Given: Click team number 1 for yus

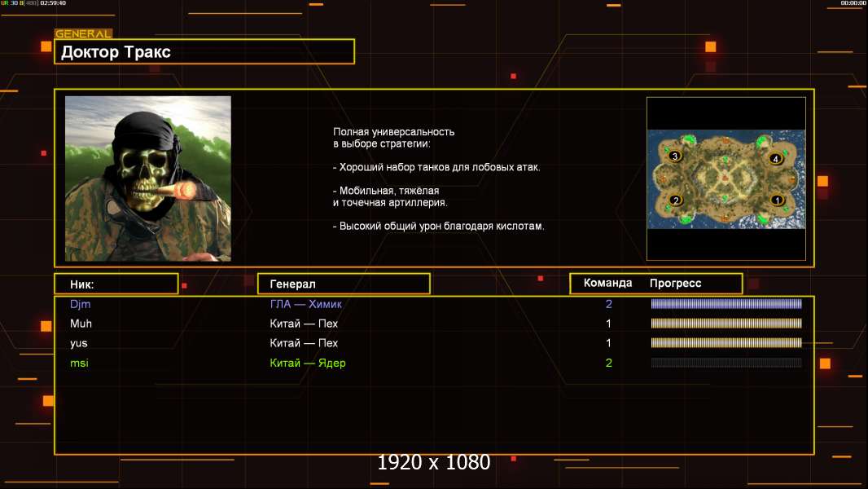Looking at the screenshot, I should (x=608, y=343).
